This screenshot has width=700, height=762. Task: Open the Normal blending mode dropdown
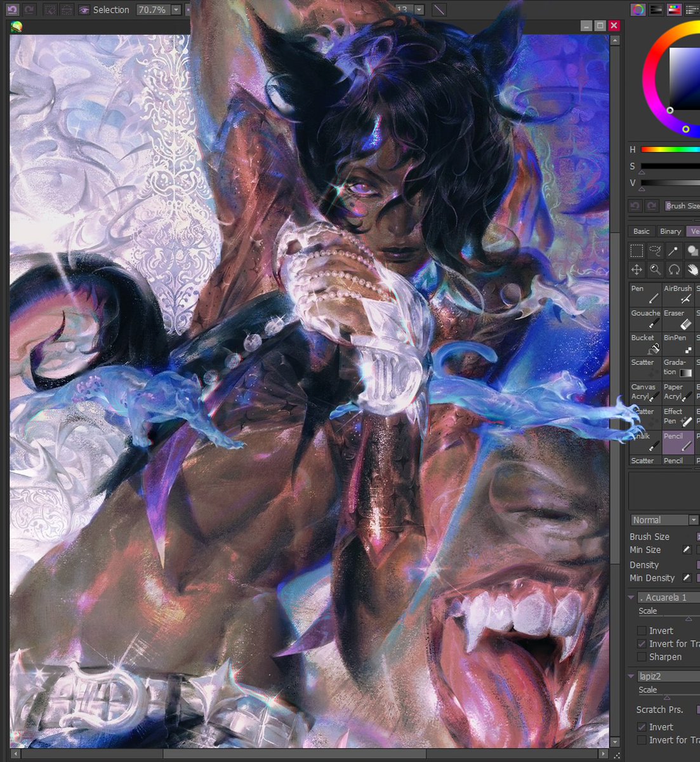(x=664, y=520)
